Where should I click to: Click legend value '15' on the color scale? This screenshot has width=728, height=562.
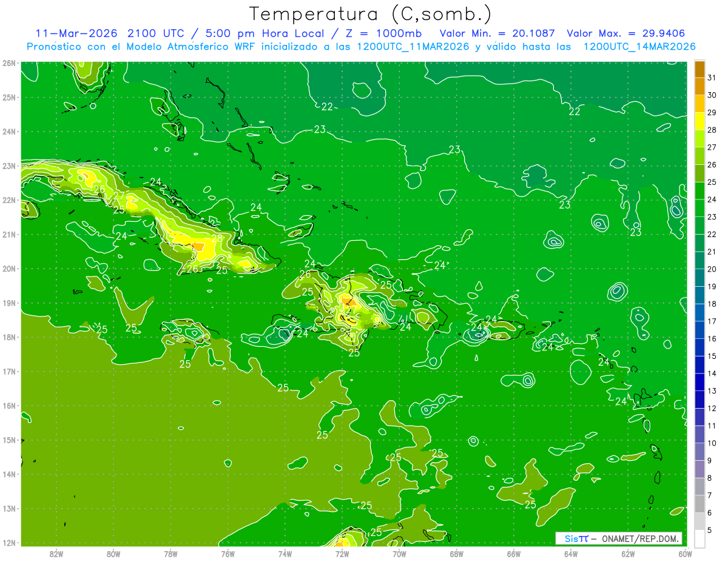coord(712,356)
